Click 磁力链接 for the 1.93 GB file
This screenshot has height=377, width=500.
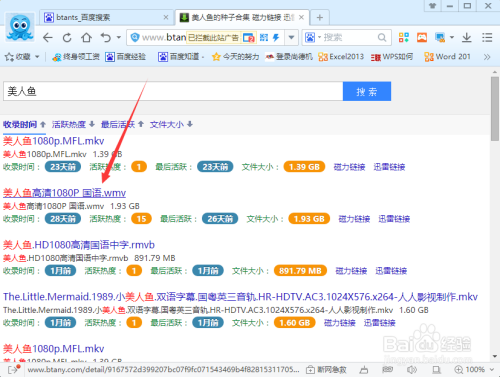[354, 219]
